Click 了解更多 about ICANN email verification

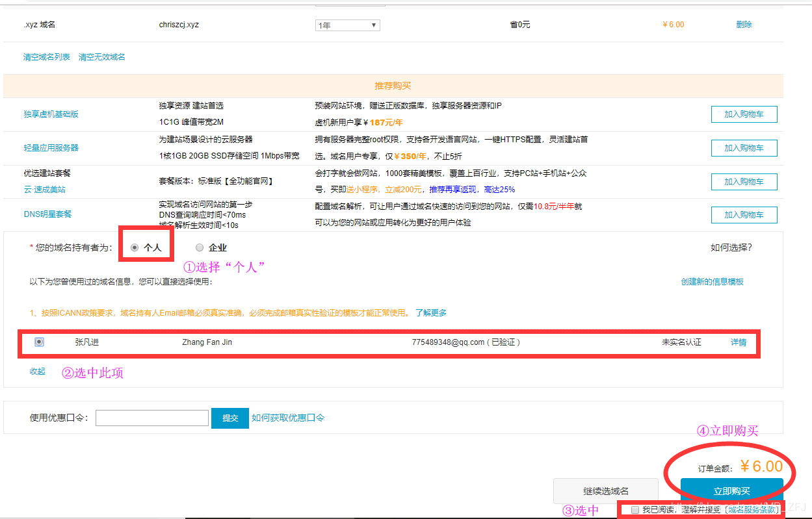pyautogui.click(x=432, y=312)
